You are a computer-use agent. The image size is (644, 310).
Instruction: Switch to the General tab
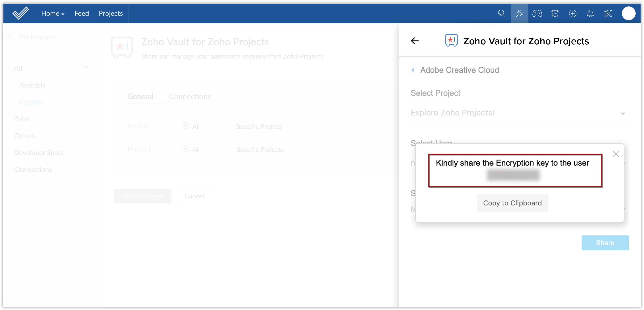(x=140, y=96)
